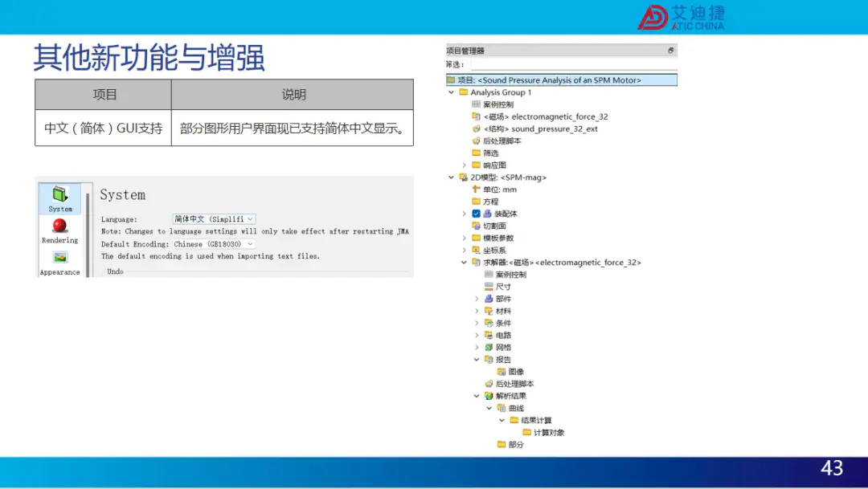The image size is (868, 489).
Task: Select the 电路 circuit icon
Action: click(x=489, y=335)
